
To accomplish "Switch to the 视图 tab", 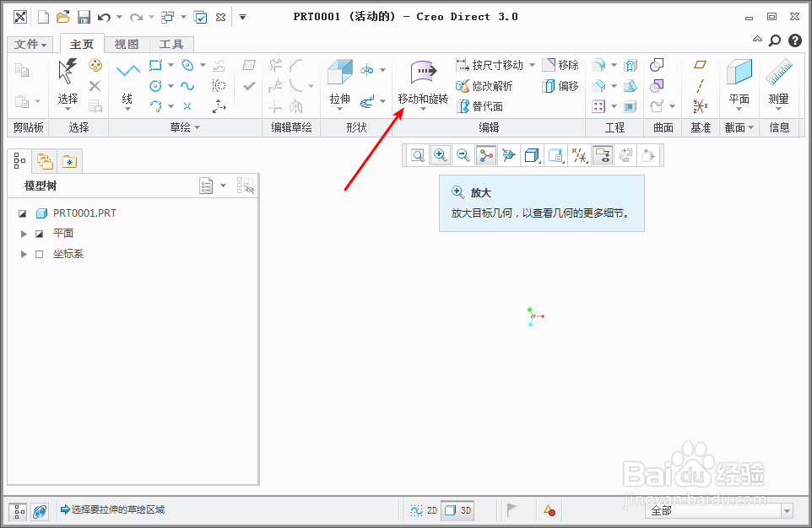I will click(x=127, y=45).
